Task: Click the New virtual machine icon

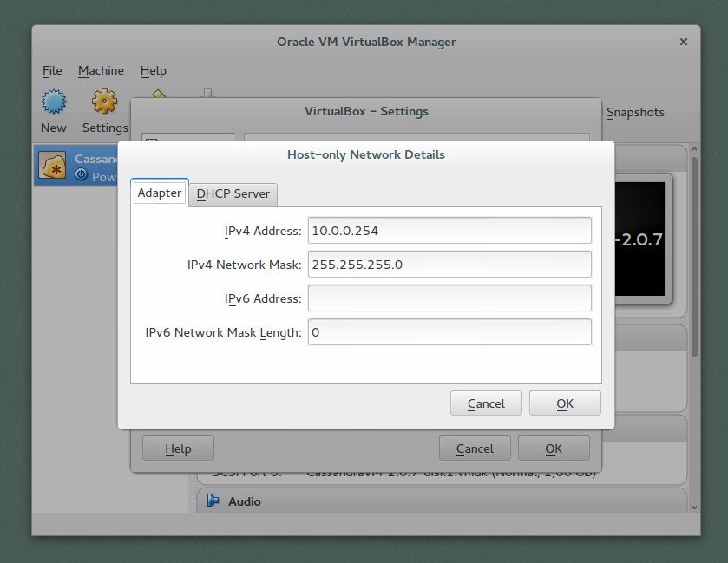Action: pyautogui.click(x=53, y=102)
